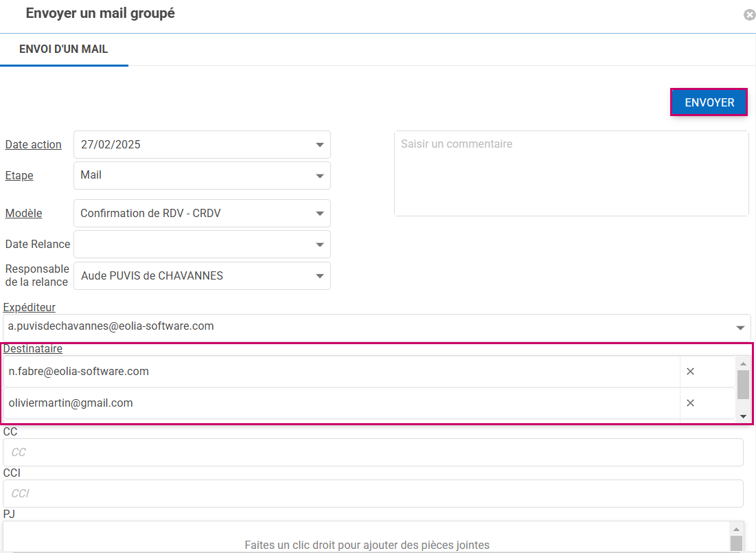
Task: Select the ENVOI D'UN MAIL tab
Action: click(64, 49)
